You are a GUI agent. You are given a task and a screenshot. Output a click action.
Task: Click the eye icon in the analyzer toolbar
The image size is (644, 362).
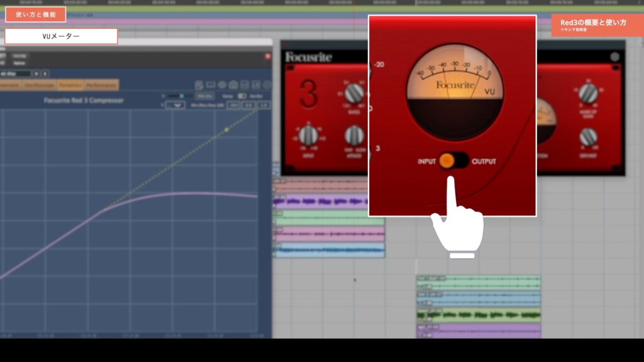[222, 85]
